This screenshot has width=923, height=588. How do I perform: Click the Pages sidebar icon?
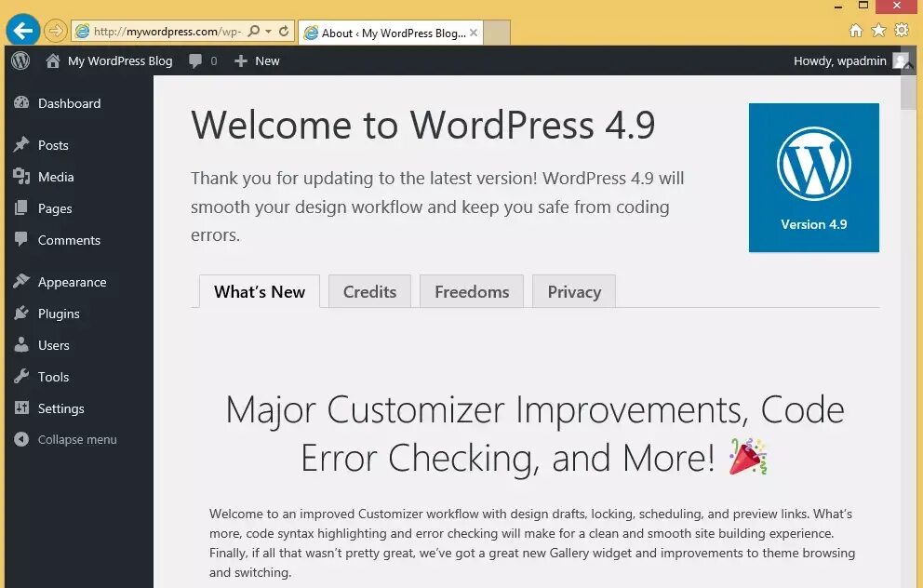coord(21,207)
